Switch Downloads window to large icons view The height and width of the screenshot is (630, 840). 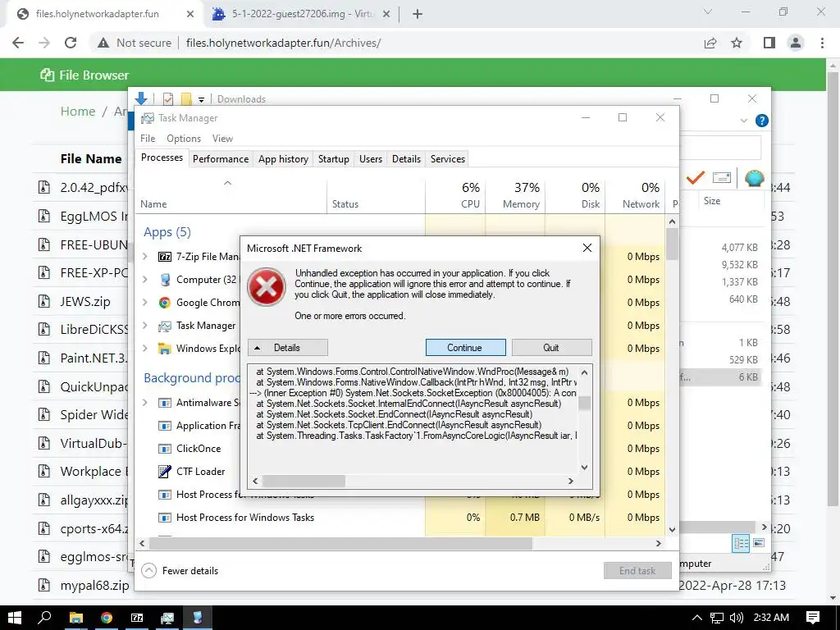click(x=759, y=543)
